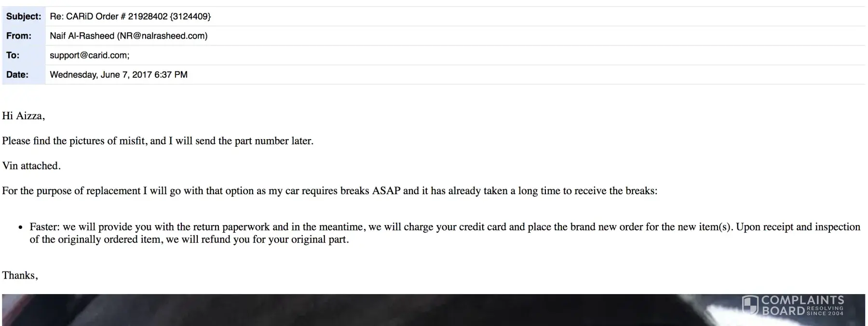Viewport: 868px width, 326px height.
Task: Click the greeting line Hi Aizza
Action: pyautogui.click(x=23, y=116)
